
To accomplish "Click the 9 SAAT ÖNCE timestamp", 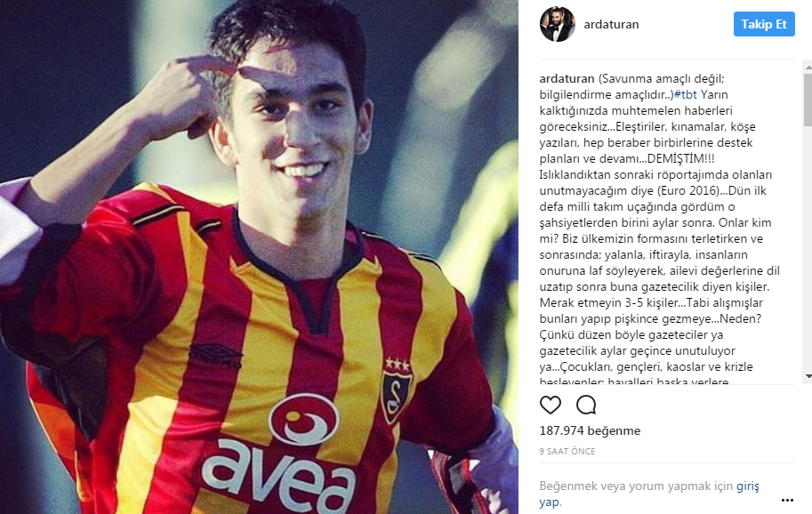I will (567, 452).
